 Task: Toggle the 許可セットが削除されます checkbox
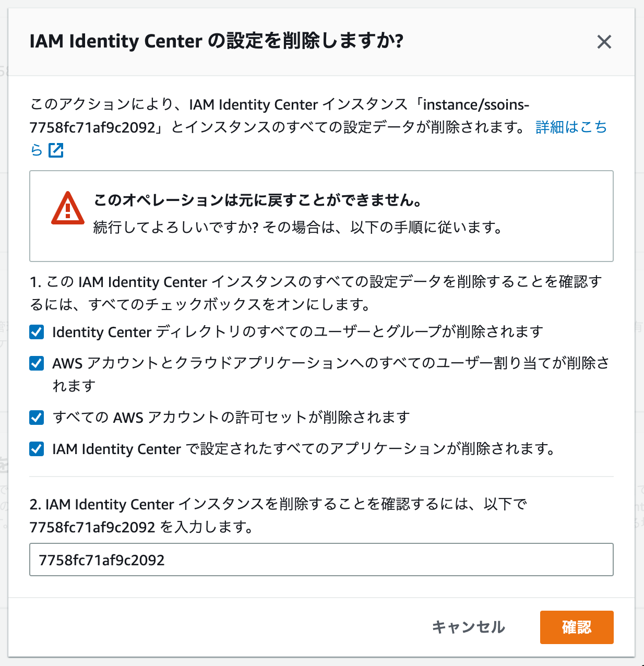coord(36,418)
